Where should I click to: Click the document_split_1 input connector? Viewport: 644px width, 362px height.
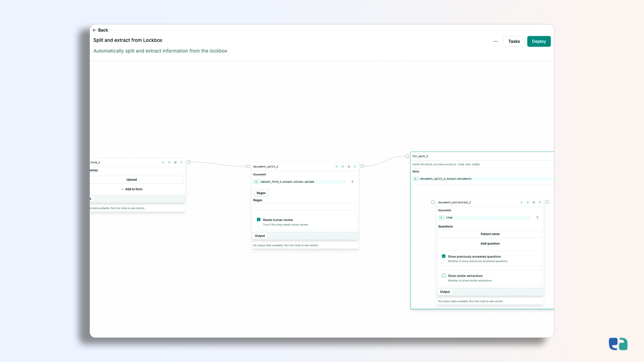(248, 167)
